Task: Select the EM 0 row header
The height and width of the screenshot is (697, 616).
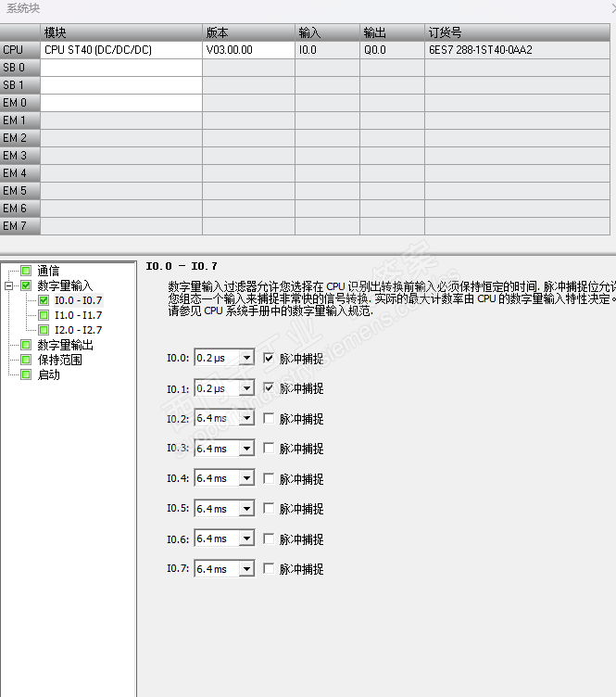Action: tap(20, 103)
